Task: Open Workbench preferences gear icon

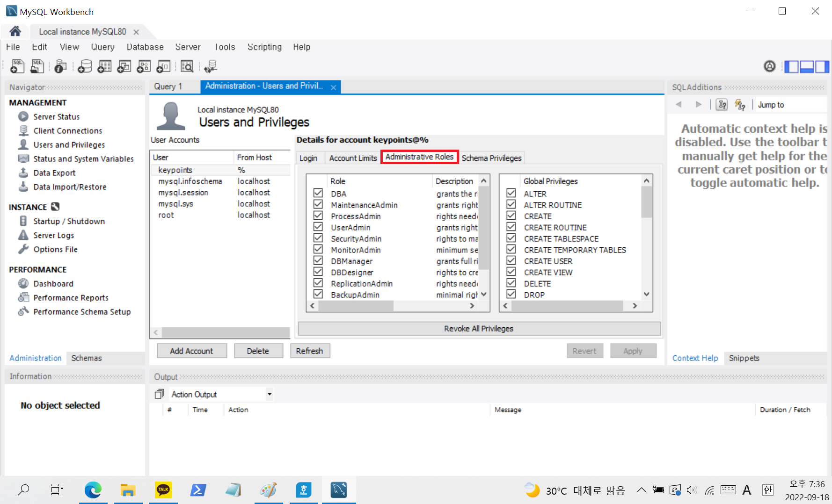Action: tap(770, 66)
